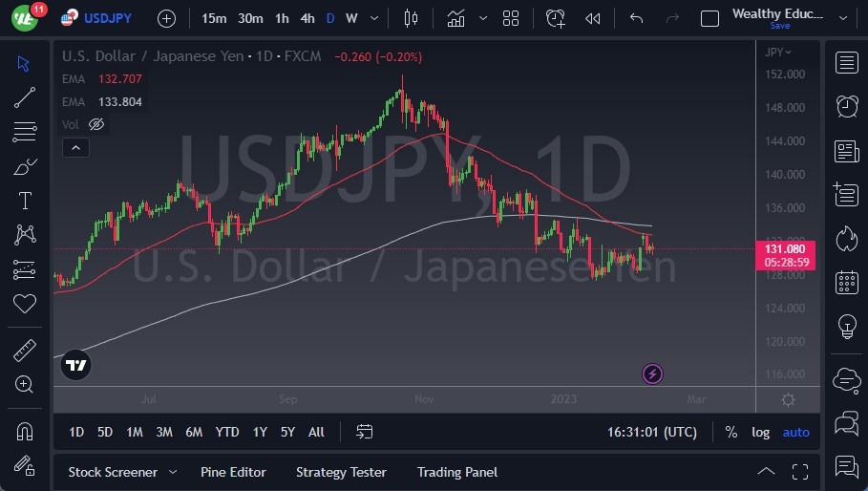
Task: Expand the timeframe interval dropdown arrow
Action: pos(374,18)
